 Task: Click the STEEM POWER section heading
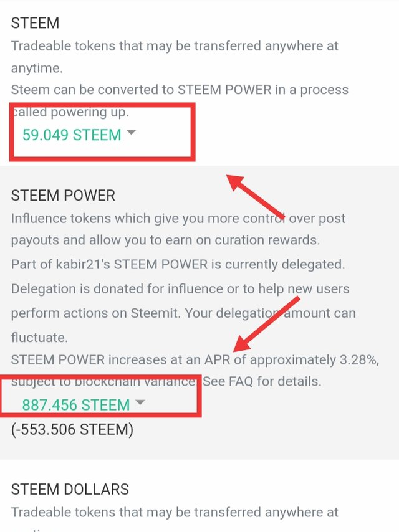coord(63,196)
